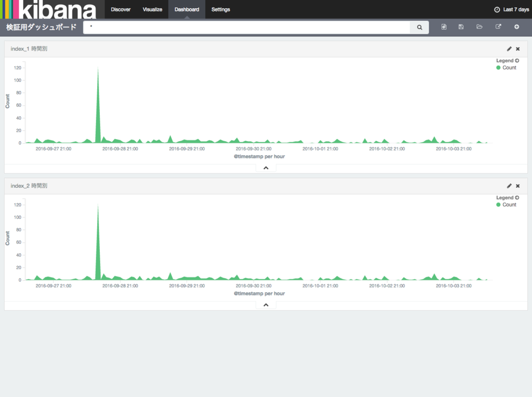Create a new dashboard icon
Viewport: 532px width, 397px height.
[x=444, y=27]
